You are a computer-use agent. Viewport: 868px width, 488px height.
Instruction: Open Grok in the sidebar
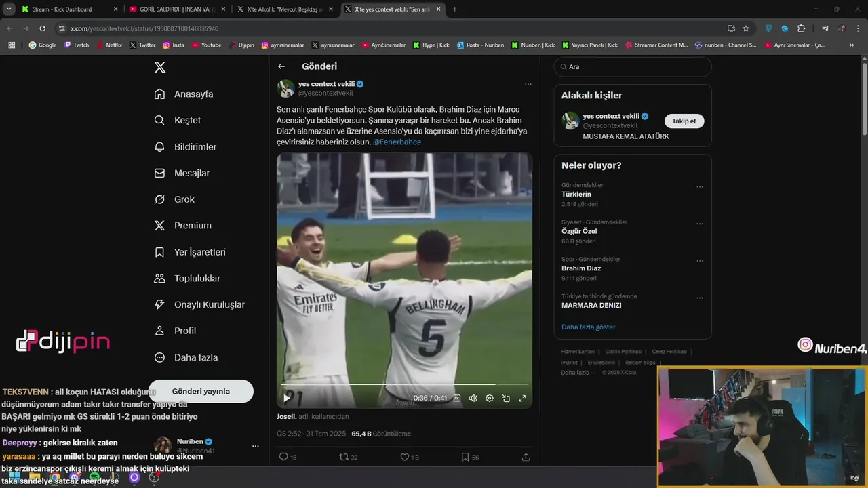pyautogui.click(x=174, y=199)
